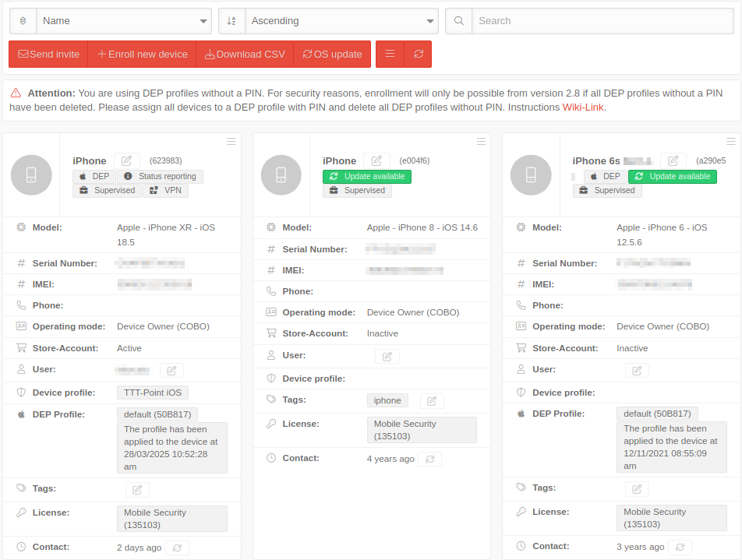Click the red refresh icon button
Screen dimensions: 742x560
(419, 55)
